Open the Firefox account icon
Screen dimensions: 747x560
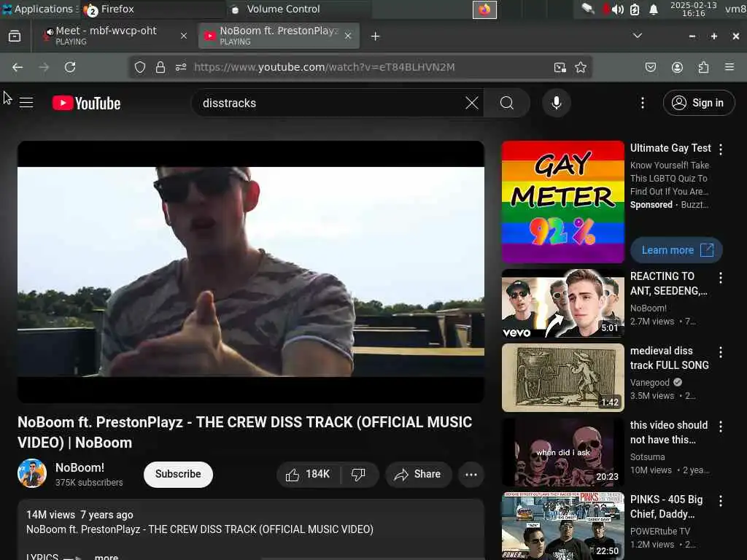tap(677, 67)
